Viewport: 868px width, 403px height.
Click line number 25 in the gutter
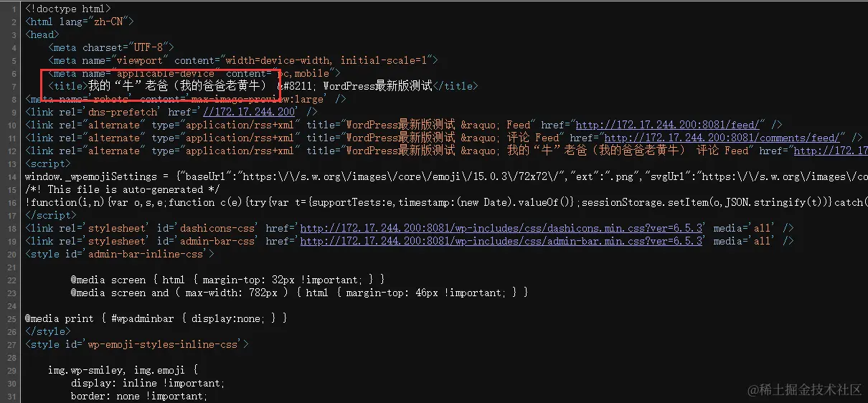coord(13,318)
